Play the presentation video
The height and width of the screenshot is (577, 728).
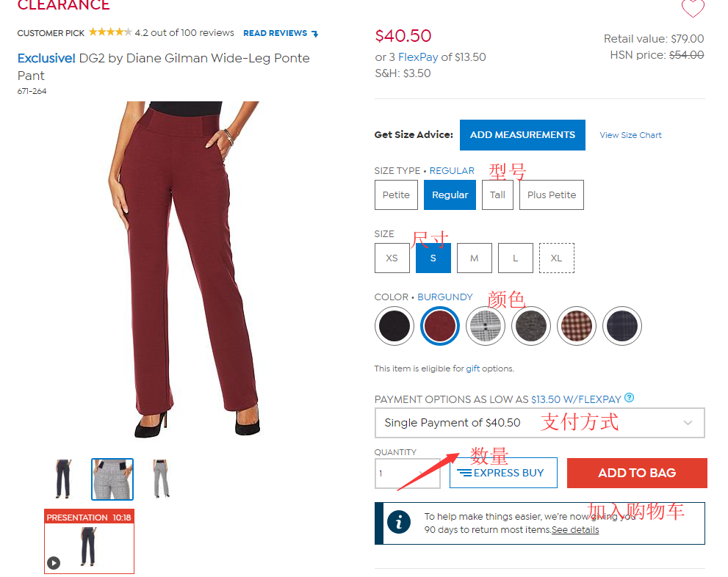(x=54, y=562)
